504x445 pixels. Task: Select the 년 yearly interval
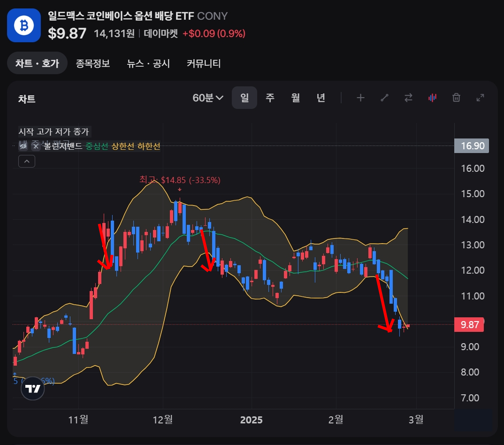[x=321, y=98]
